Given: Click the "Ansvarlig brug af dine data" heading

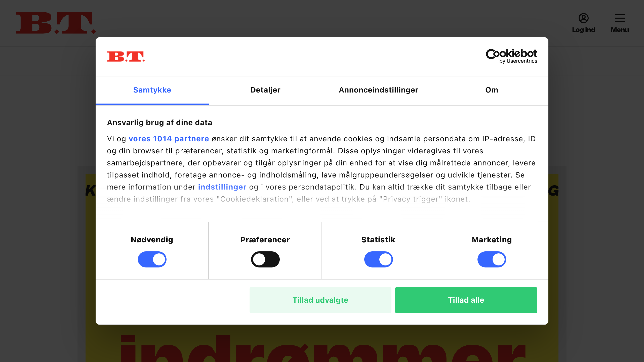Looking at the screenshot, I should 159,123.
